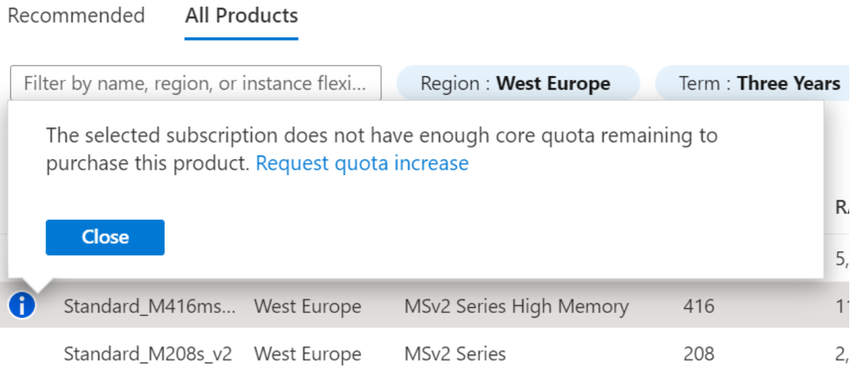Follow the Request quota increase link
The height and width of the screenshot is (370, 868).
tap(362, 164)
